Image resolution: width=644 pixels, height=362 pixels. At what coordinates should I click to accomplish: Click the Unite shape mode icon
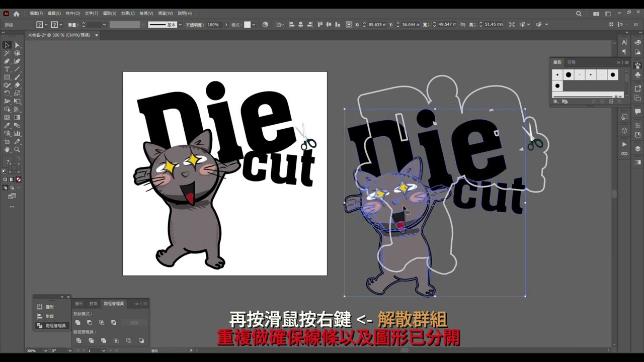[77, 322]
